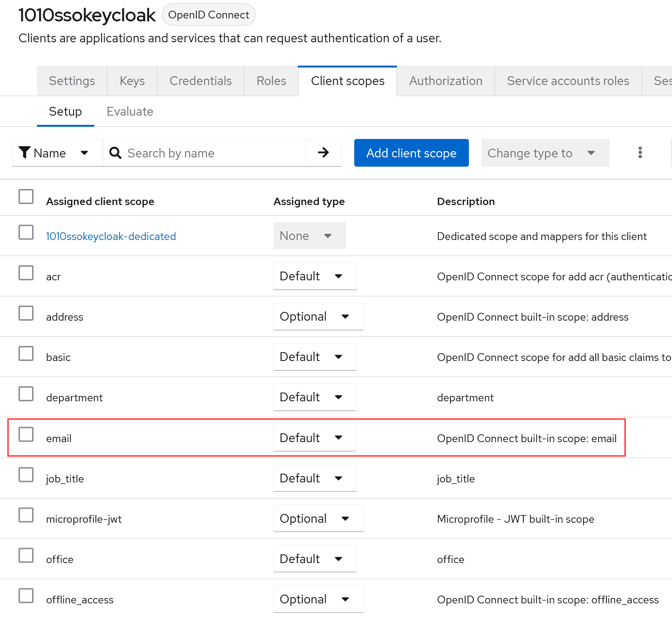Tick the select-all header checkbox
This screenshot has width=672, height=617.
pos(26,197)
